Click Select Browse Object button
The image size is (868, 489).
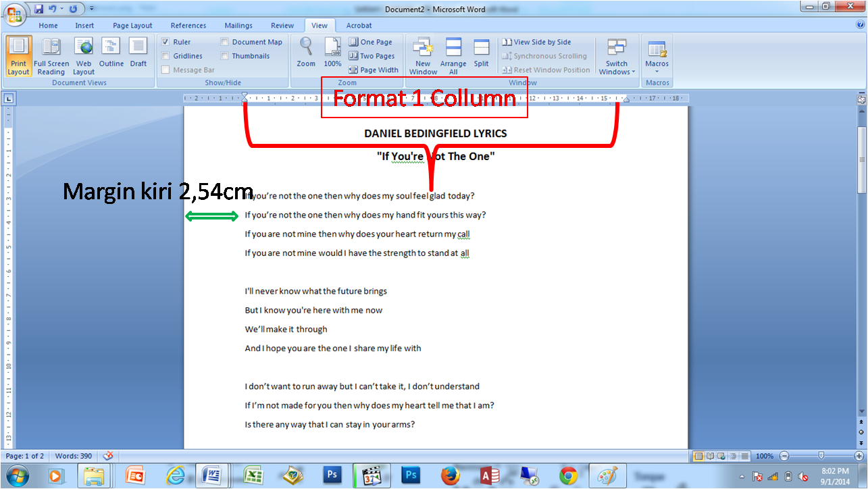(861, 432)
